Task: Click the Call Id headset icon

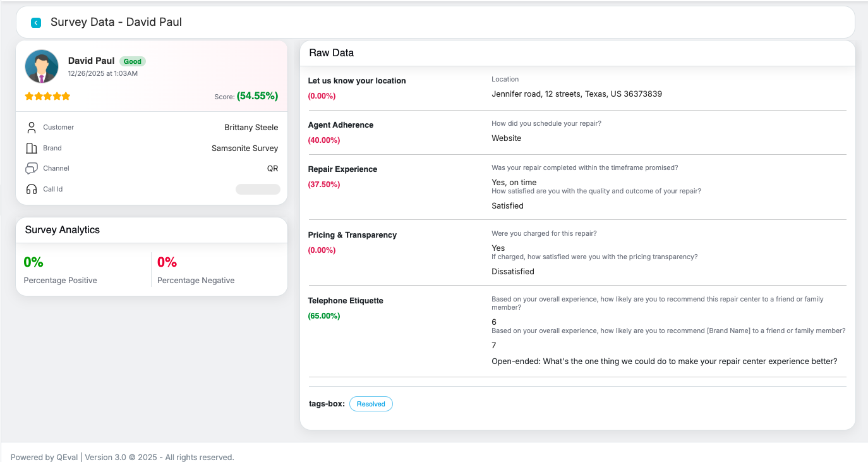Action: [32, 189]
